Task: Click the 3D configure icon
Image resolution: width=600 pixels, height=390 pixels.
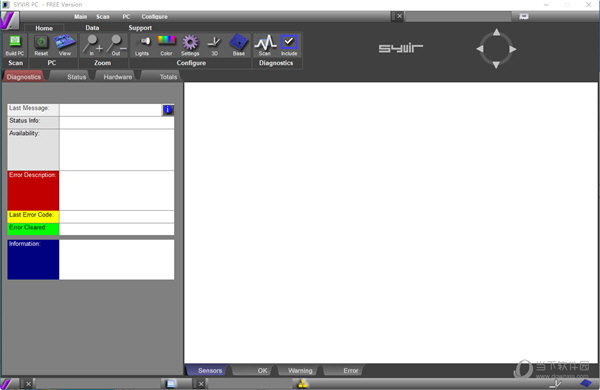Action: click(x=214, y=45)
